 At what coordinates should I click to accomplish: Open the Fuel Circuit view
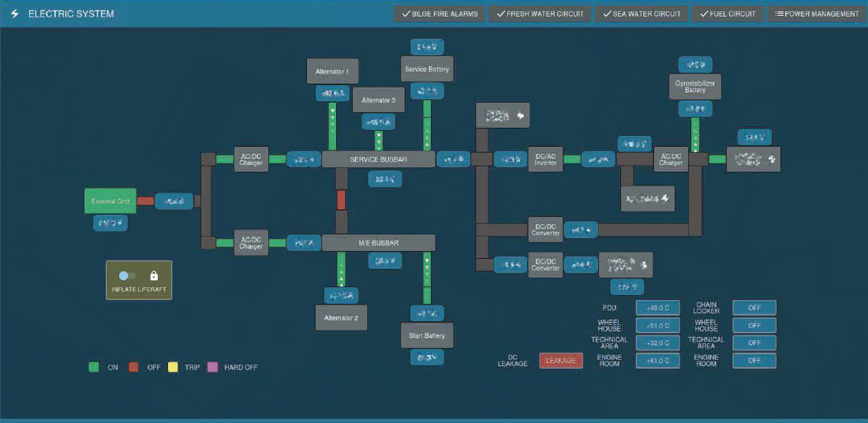pos(728,14)
